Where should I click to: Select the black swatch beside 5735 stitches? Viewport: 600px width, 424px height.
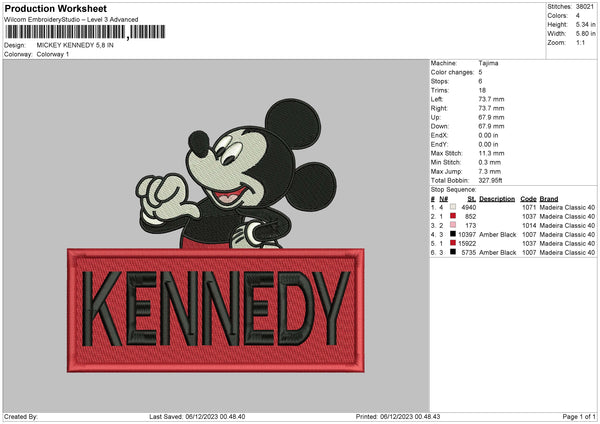point(453,252)
